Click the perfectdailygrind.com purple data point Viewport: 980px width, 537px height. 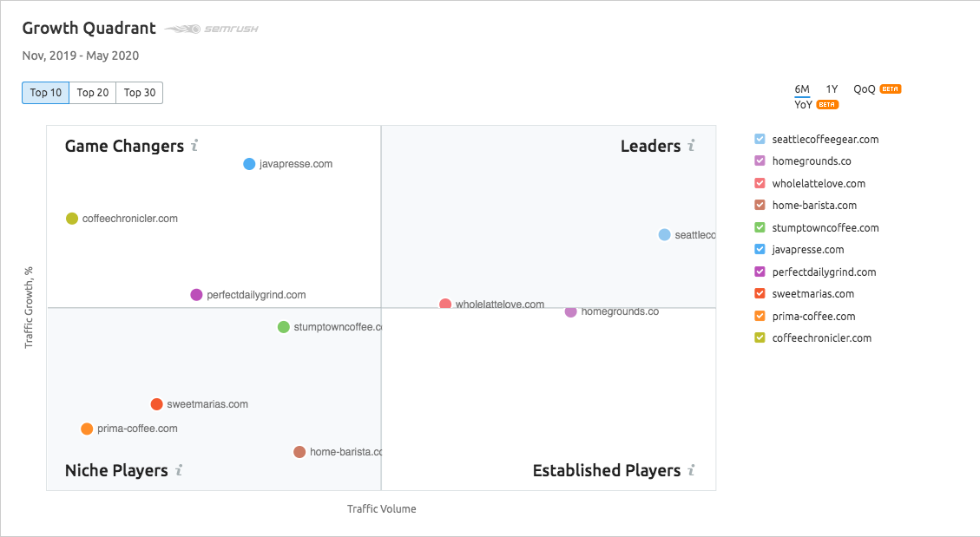pyautogui.click(x=196, y=295)
